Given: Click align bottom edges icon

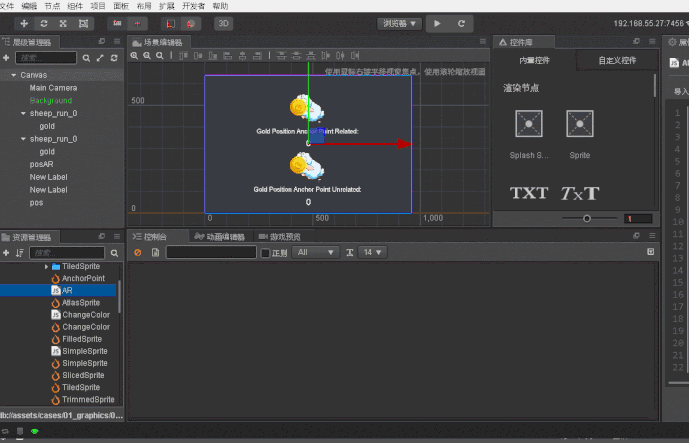Looking at the screenshot, I should coord(213,56).
